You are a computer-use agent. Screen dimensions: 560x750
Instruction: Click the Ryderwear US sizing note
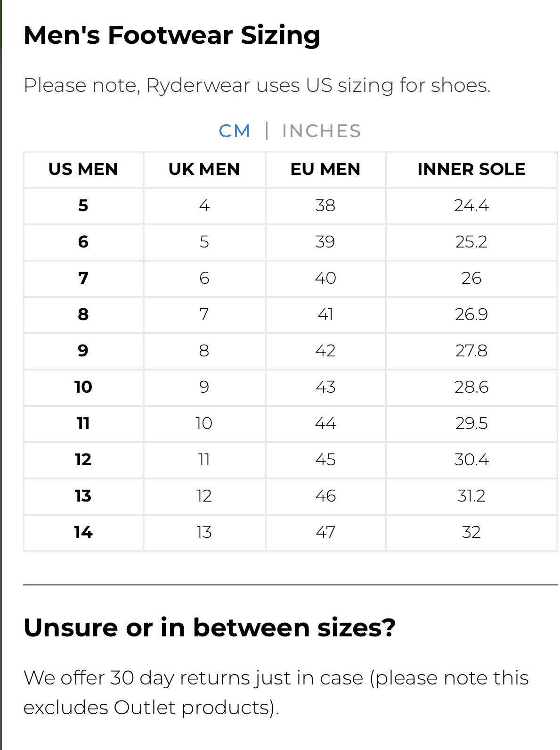pos(257,86)
